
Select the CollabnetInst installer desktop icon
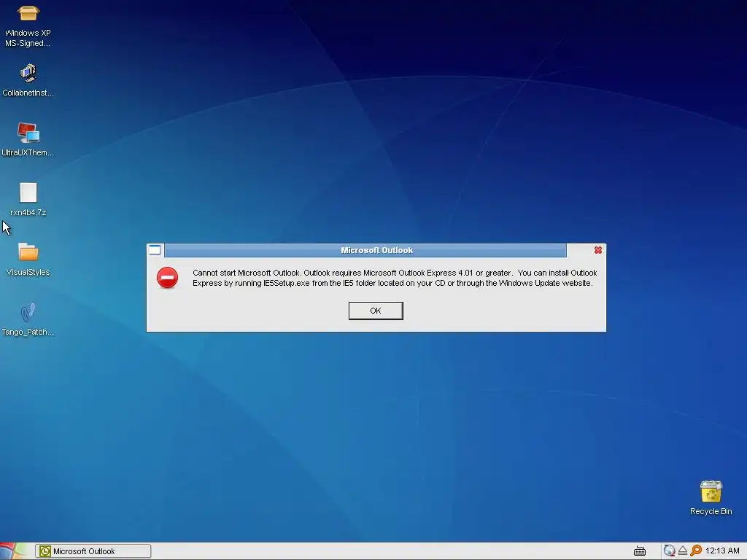(28, 80)
